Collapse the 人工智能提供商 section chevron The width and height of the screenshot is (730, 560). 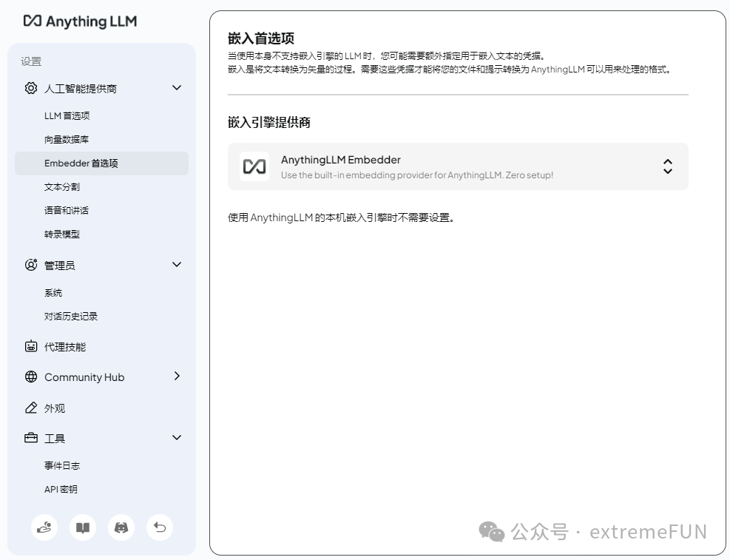177,87
